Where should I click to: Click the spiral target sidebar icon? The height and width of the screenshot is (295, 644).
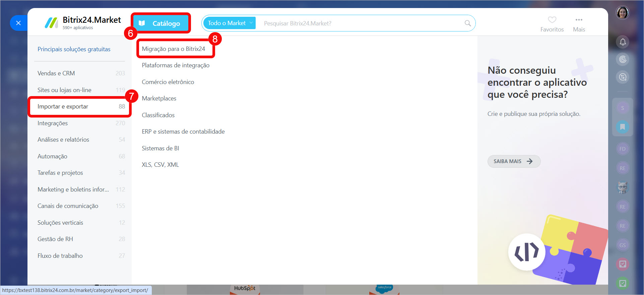pos(623,60)
